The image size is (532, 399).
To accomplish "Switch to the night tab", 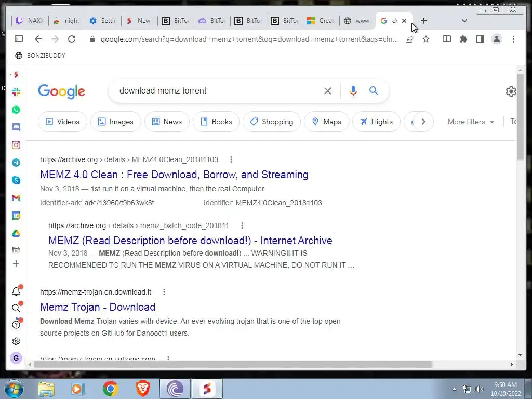I will pos(66,21).
